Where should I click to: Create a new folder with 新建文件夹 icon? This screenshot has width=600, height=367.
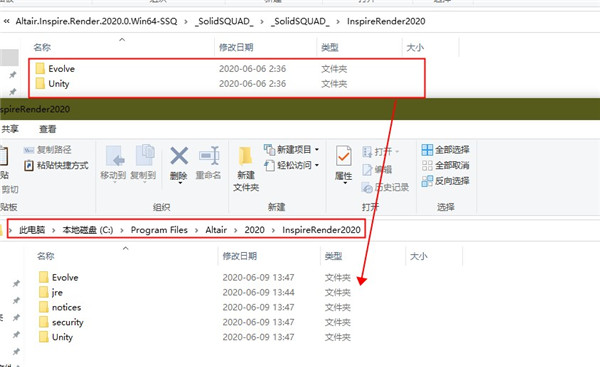[x=246, y=157]
